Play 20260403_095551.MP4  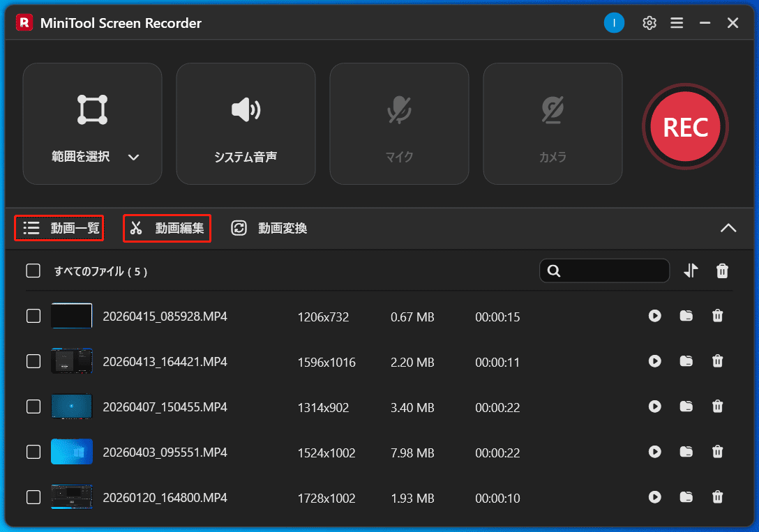click(x=655, y=452)
